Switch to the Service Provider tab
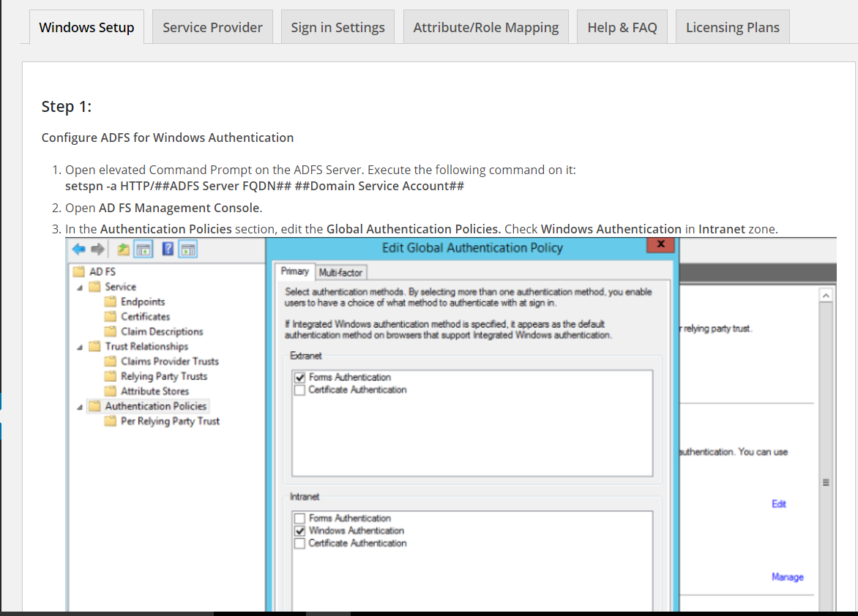Viewport: 858px width, 616px height. tap(212, 27)
